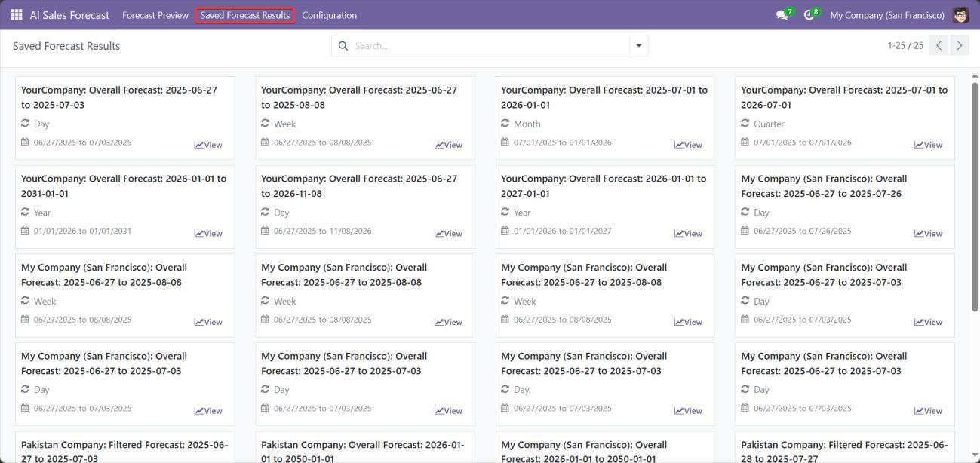
Task: Open the user avatar menu
Action: [x=960, y=15]
